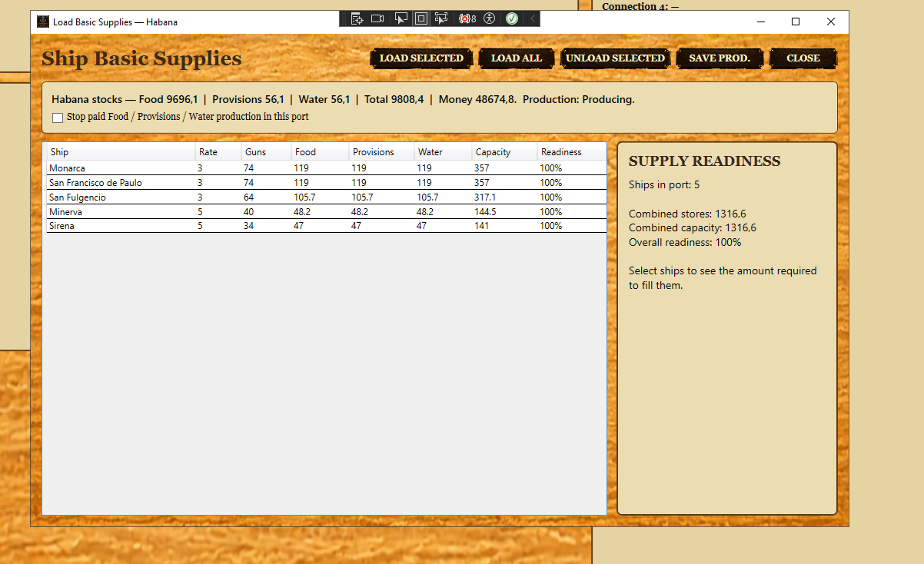Click the UNLOAD SELECTED button
The image size is (924, 564).
click(x=615, y=58)
